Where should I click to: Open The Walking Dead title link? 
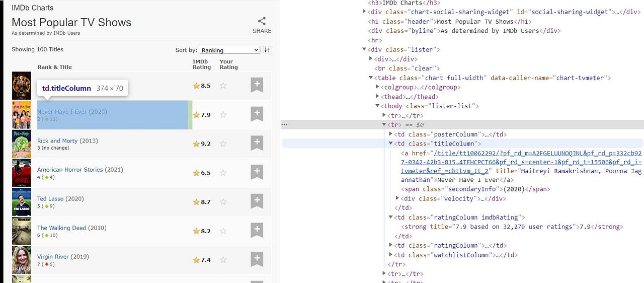(61, 228)
